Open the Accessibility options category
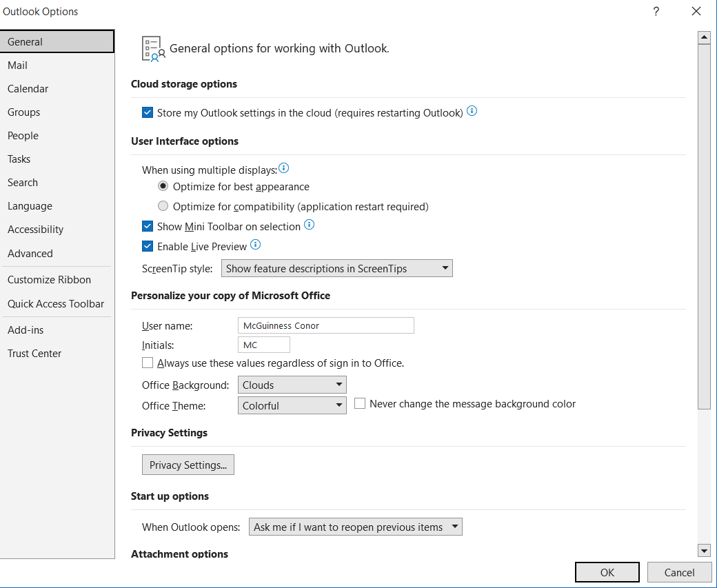This screenshot has width=717, height=588. click(x=57, y=230)
